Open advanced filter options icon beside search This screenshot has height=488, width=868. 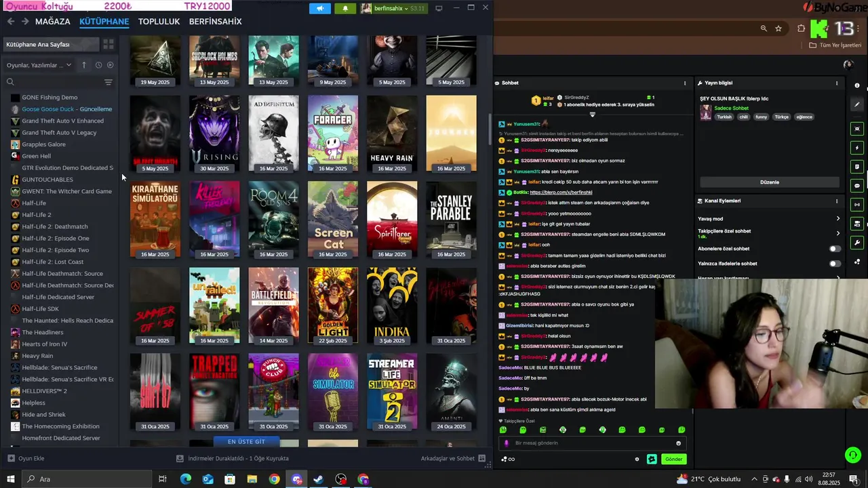108,82
